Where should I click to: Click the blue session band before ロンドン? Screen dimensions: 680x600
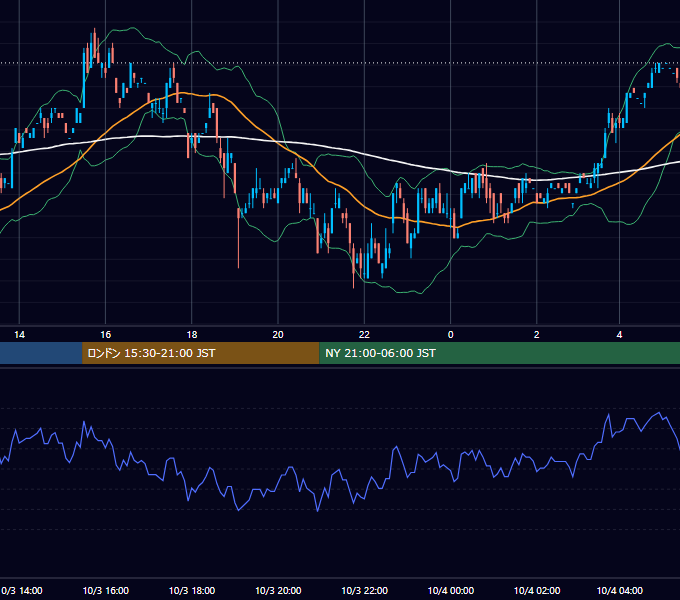(41, 353)
